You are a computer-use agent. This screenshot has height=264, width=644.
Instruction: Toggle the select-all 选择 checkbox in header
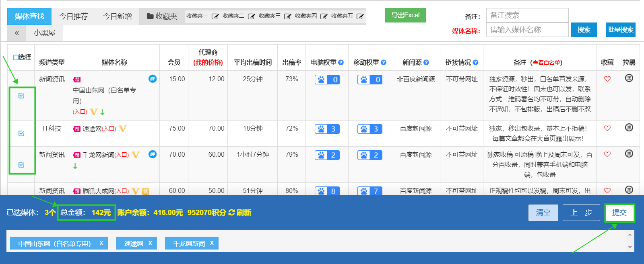coord(16,57)
